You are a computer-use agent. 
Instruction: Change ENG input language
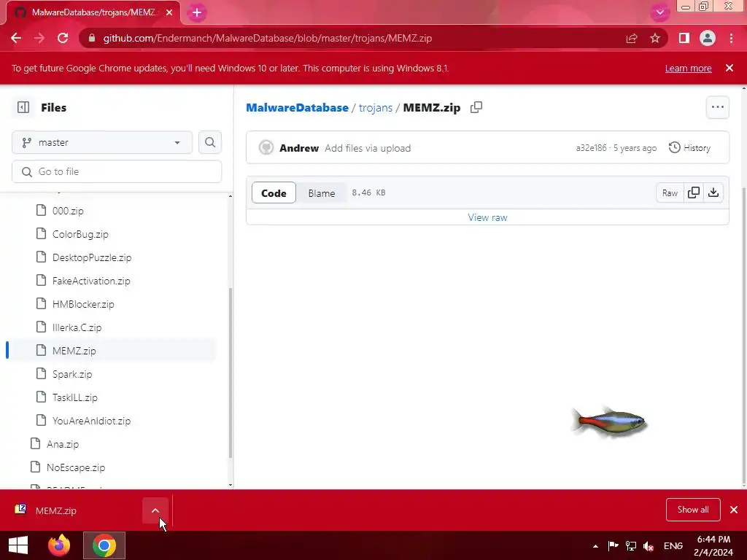click(673, 545)
